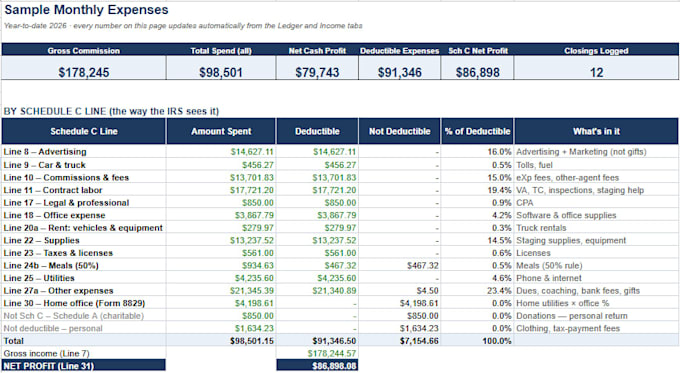Click total amount spent $98,501.15

click(x=252, y=341)
